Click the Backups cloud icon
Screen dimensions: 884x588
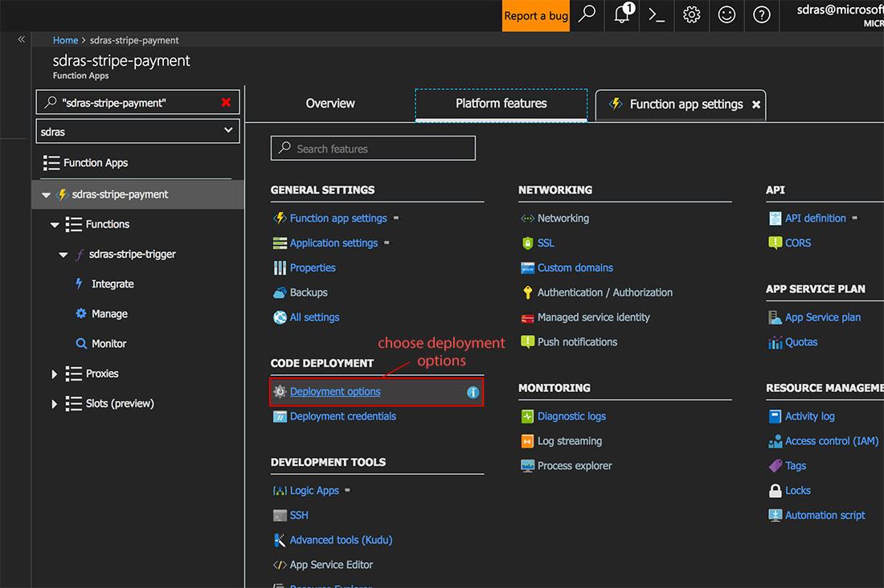point(280,292)
